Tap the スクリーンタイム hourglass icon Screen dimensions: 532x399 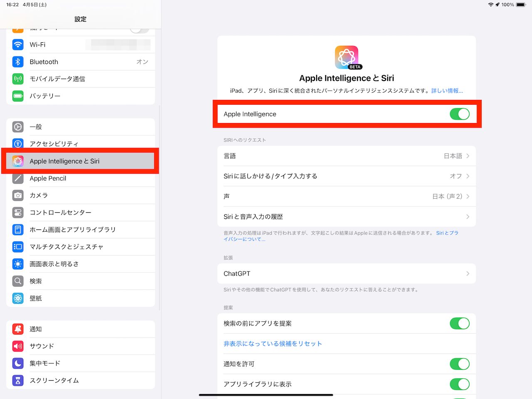[18, 380]
